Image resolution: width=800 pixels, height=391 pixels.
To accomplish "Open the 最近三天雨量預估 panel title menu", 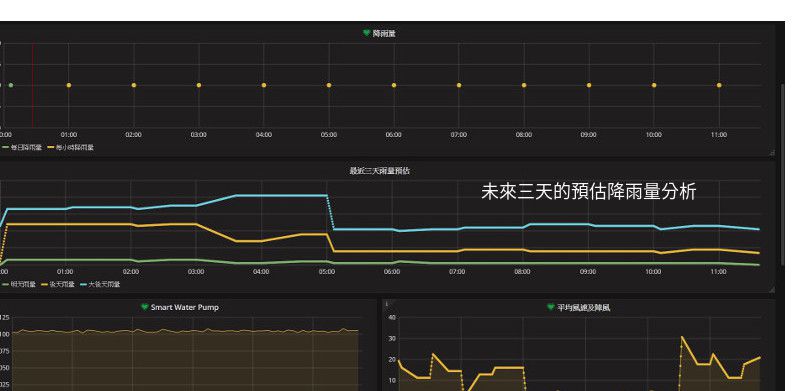I will pyautogui.click(x=379, y=171).
